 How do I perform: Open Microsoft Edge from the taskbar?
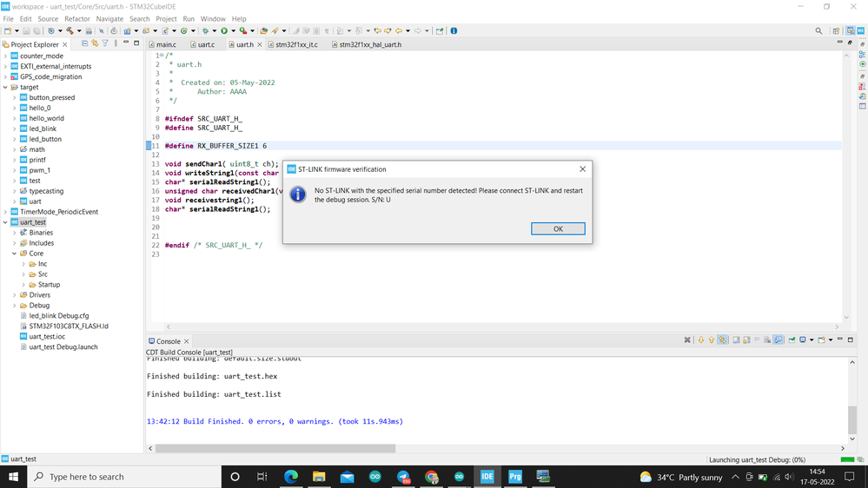pyautogui.click(x=291, y=477)
